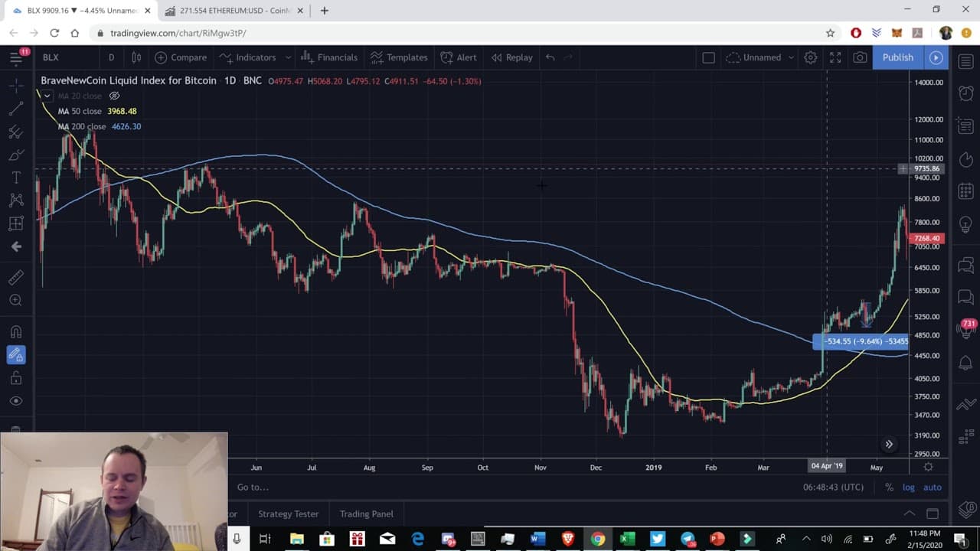Switch to Trading Panel tab
This screenshot has width=980, height=551.
click(x=366, y=514)
